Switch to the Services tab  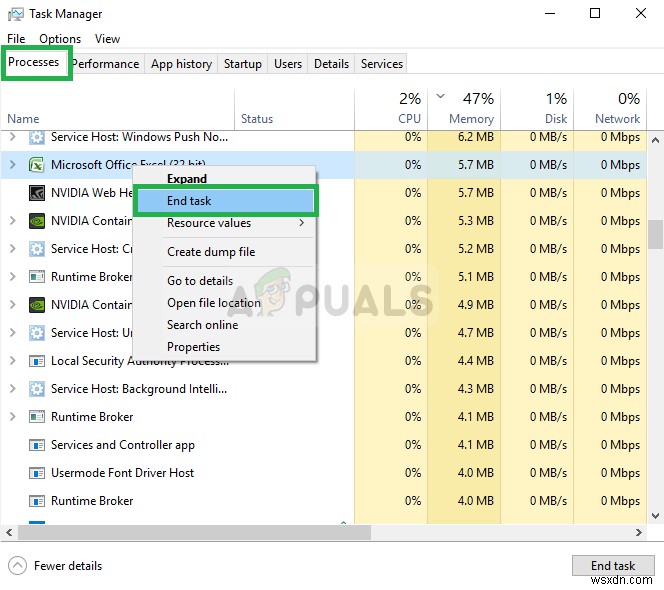pyautogui.click(x=382, y=64)
